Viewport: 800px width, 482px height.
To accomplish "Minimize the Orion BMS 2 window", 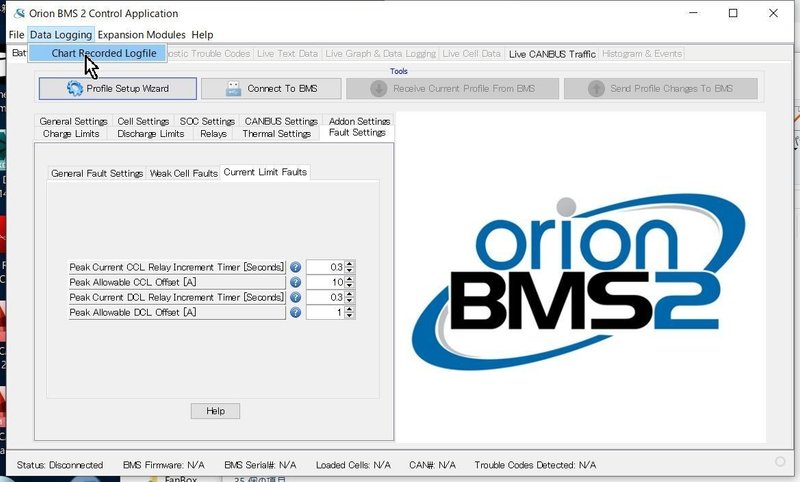I will (693, 13).
